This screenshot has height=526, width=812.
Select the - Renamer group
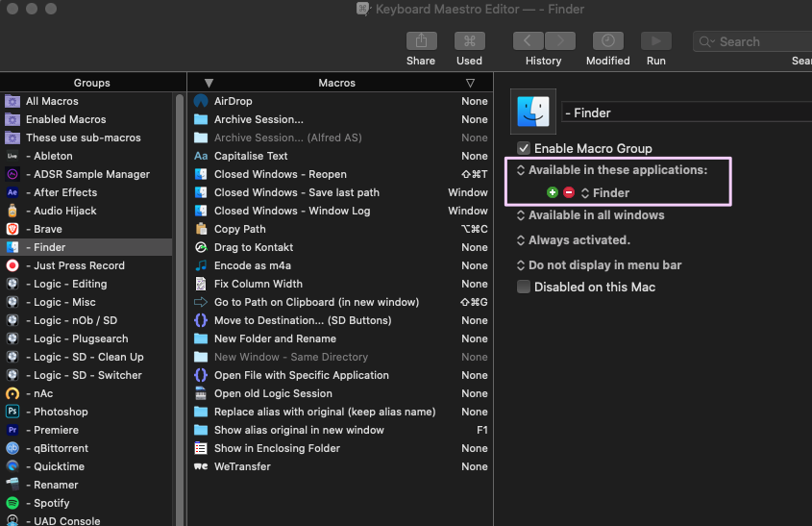tap(86, 485)
